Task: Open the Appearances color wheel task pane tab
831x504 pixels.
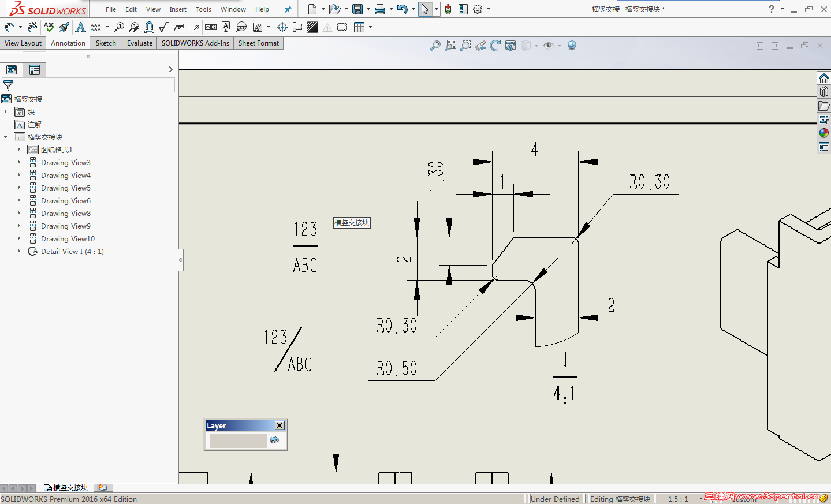Action: 824,133
